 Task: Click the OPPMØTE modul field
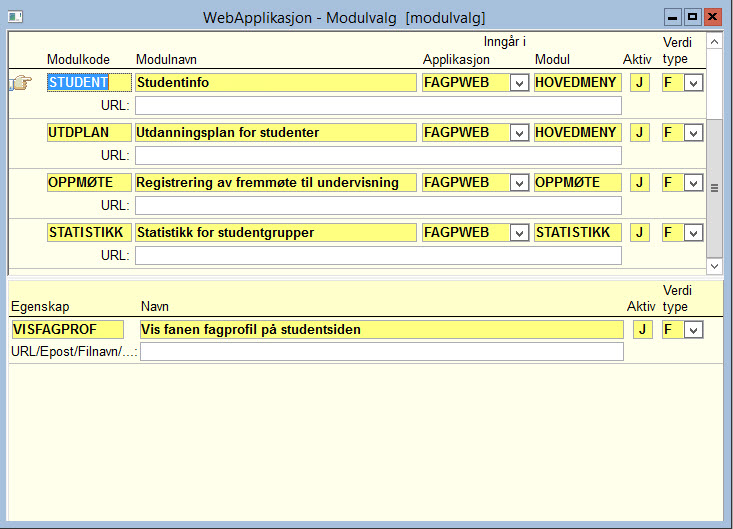578,183
